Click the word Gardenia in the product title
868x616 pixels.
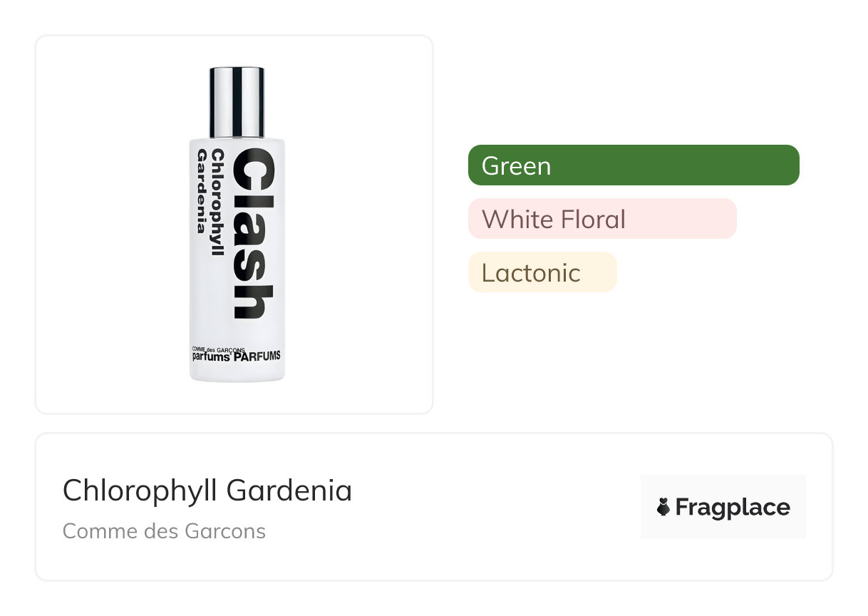click(289, 491)
